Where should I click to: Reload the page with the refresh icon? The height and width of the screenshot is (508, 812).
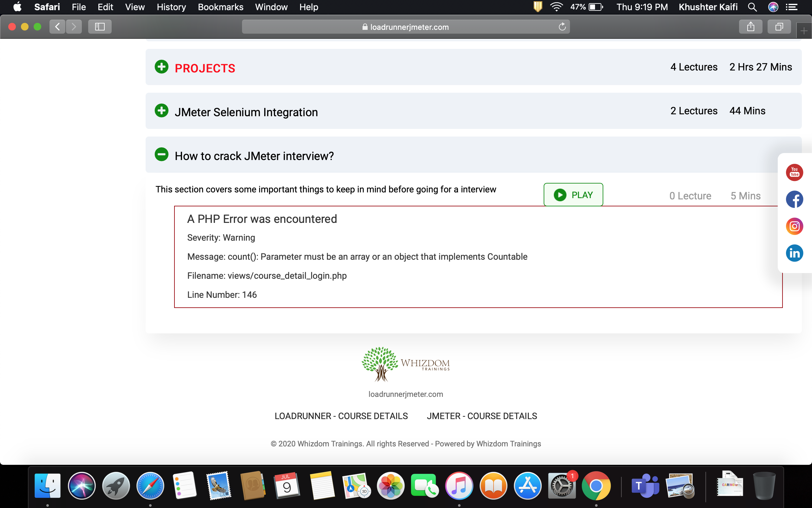(562, 27)
